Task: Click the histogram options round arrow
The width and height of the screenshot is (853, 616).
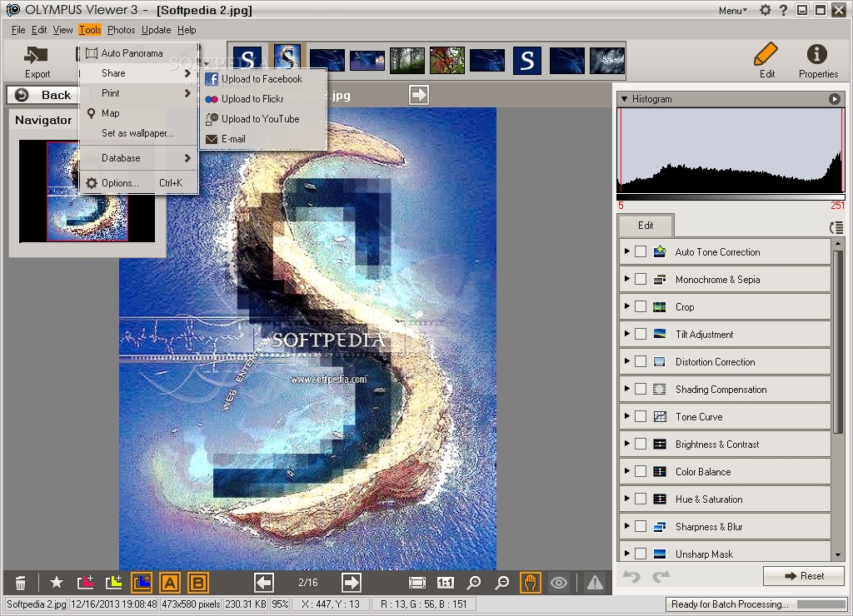Action: [835, 99]
